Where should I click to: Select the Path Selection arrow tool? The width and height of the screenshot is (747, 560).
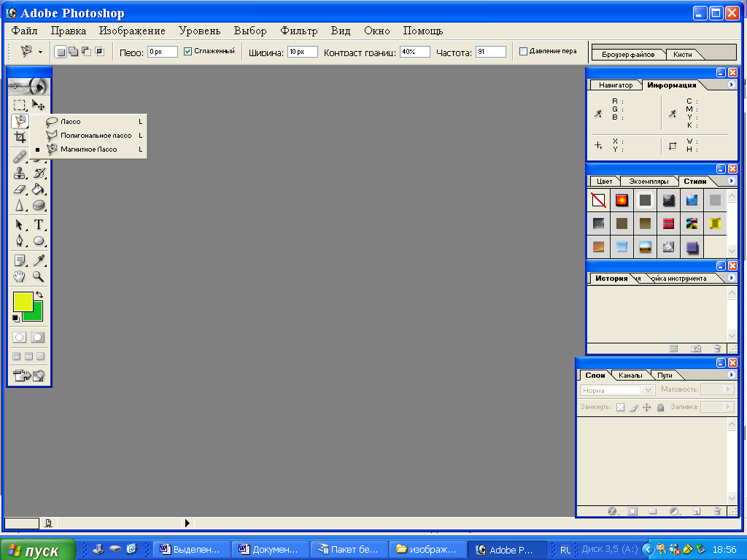click(20, 225)
